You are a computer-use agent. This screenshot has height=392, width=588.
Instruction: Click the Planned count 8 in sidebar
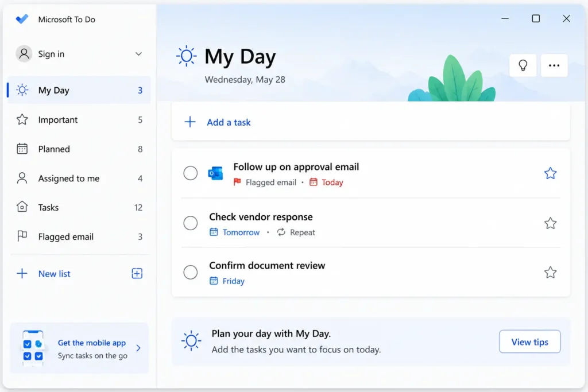(x=140, y=149)
